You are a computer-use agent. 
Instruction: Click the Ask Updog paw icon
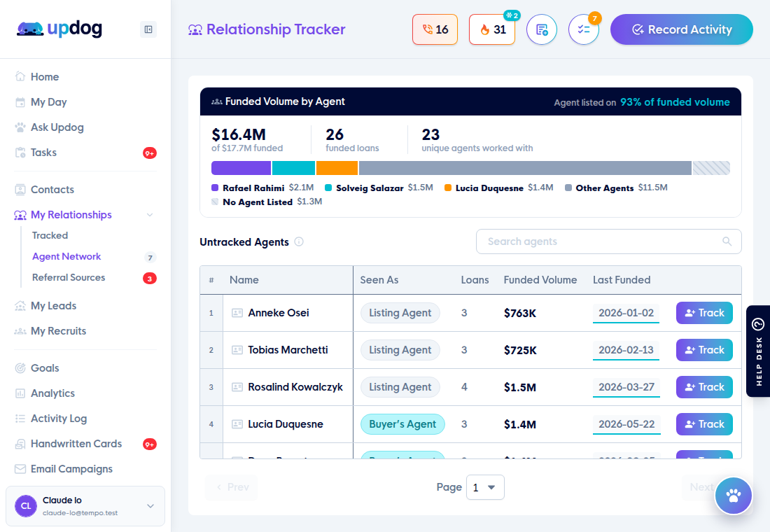[20, 127]
